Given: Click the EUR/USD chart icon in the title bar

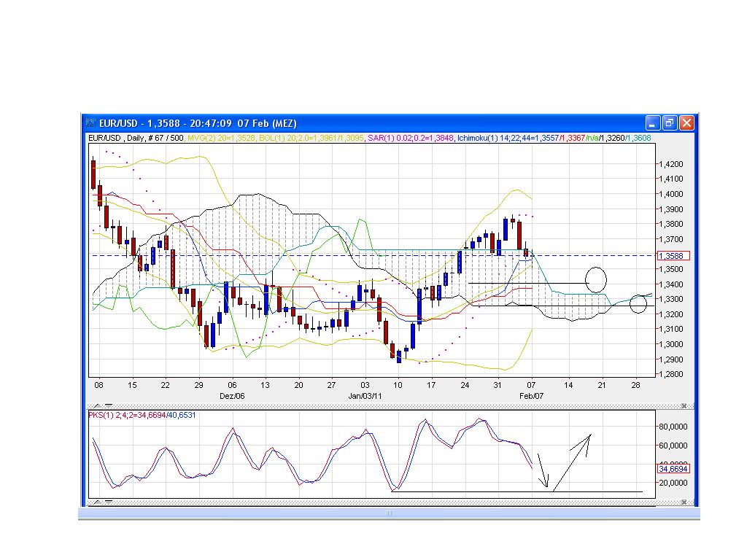Looking at the screenshot, I should click(90, 123).
